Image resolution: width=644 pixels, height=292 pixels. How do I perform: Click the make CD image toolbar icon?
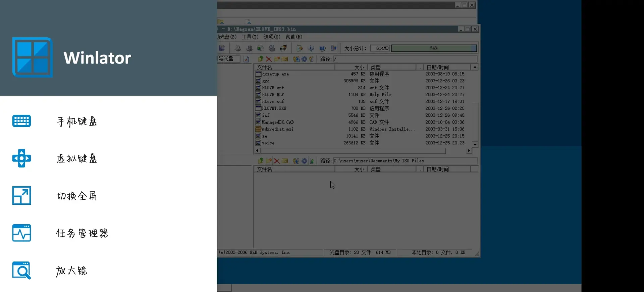click(238, 48)
